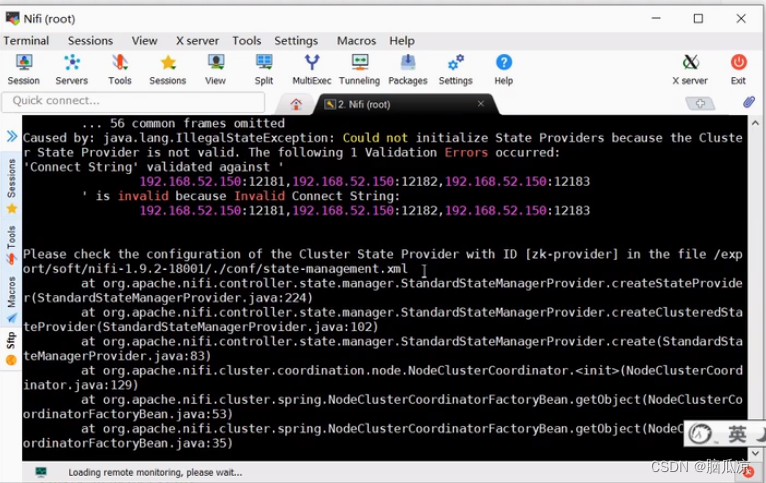Click the Packages toolbar icon

tap(408, 69)
